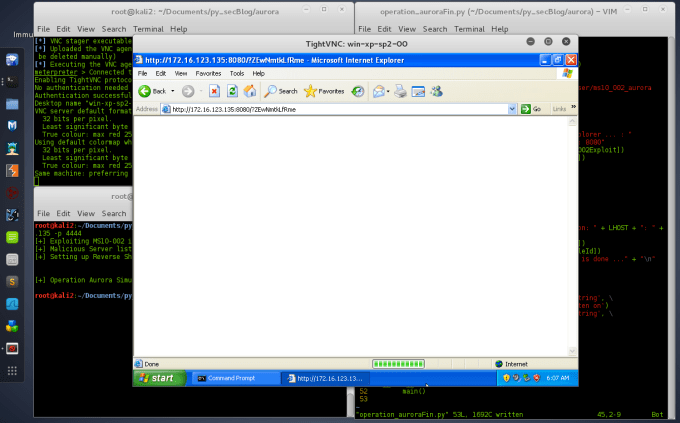Click the IE scrollbar up arrow
This screenshot has height=423, width=680.
pyautogui.click(x=572, y=121)
